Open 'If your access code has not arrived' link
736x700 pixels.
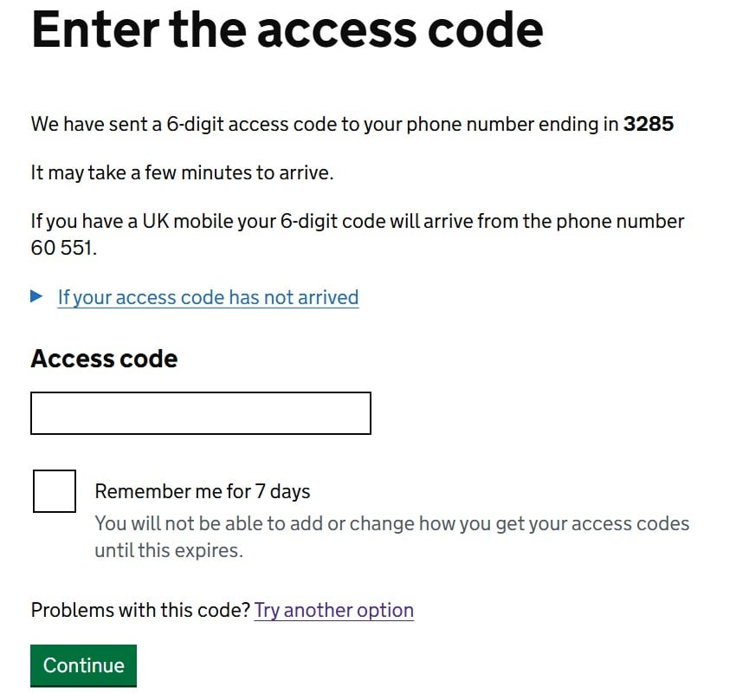coord(208,297)
